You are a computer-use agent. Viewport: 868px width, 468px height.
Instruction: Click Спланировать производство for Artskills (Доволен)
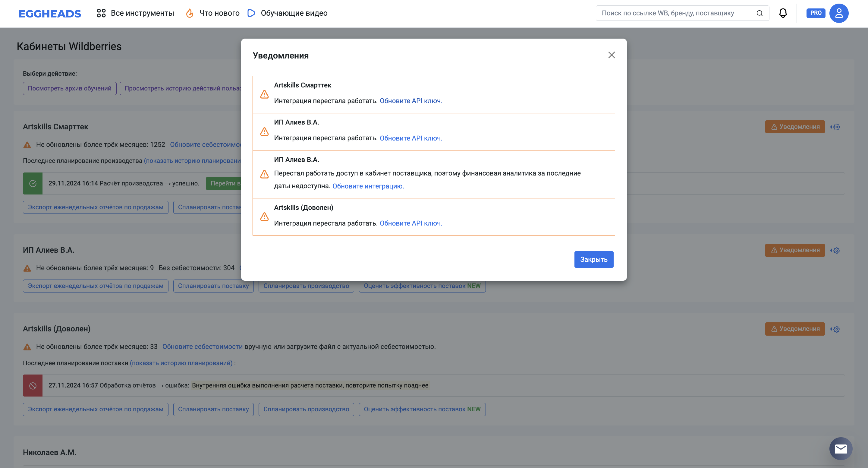306,409
